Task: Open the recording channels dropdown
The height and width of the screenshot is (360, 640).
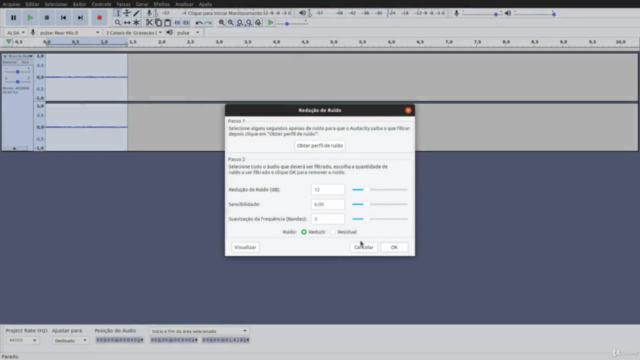Action: point(133,33)
